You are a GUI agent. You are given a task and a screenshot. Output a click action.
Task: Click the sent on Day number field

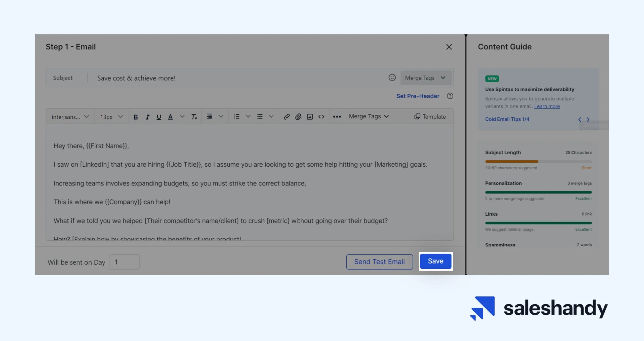tap(124, 262)
